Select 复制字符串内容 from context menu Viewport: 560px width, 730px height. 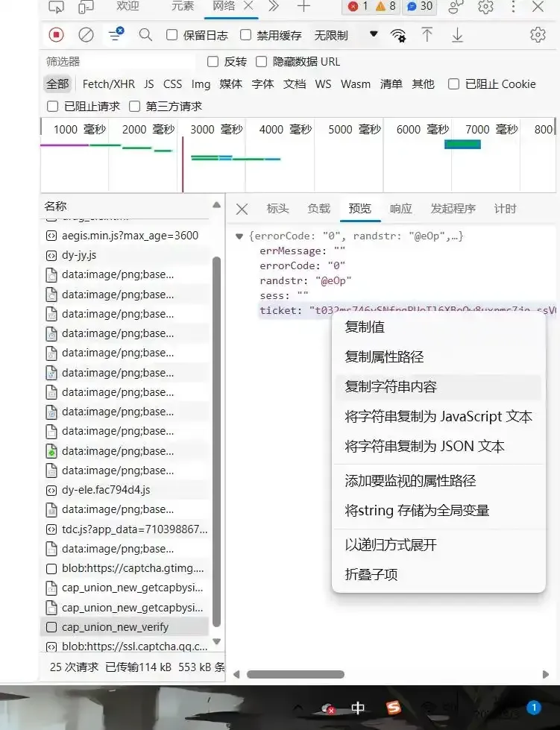point(391,387)
